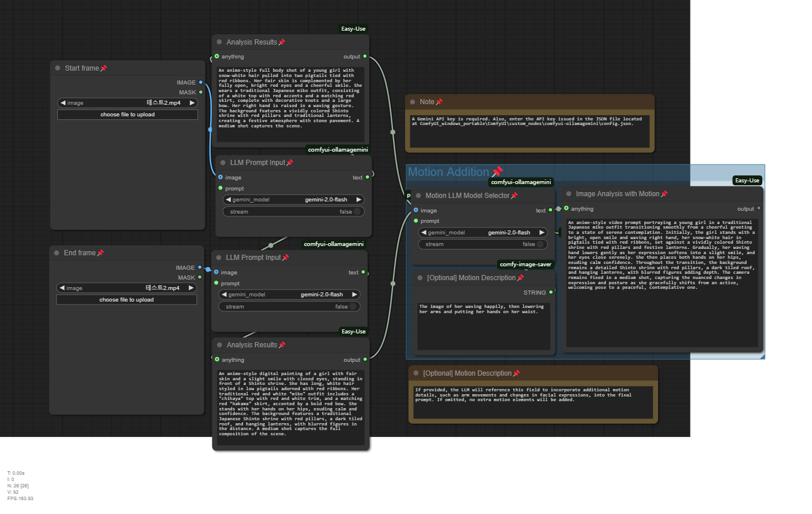This screenshot has width=812, height=514.
Task: Click the pin icon on the Note node
Action: [x=439, y=102]
